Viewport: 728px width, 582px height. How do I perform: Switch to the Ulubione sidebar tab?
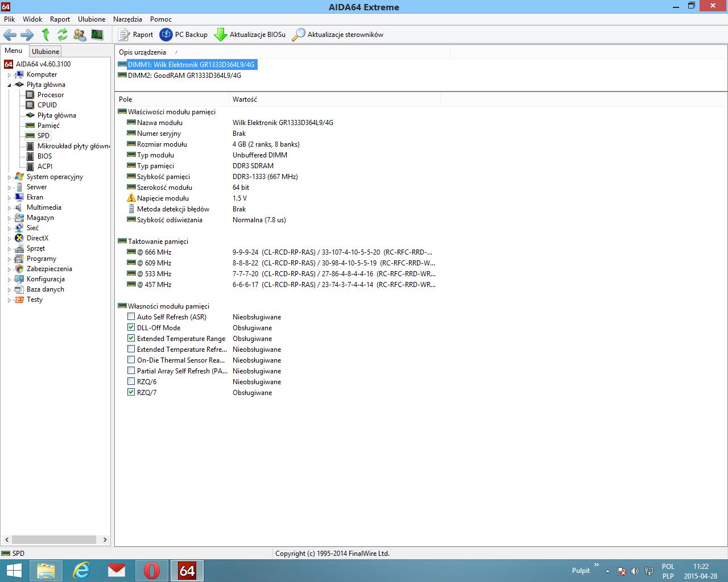(x=45, y=51)
